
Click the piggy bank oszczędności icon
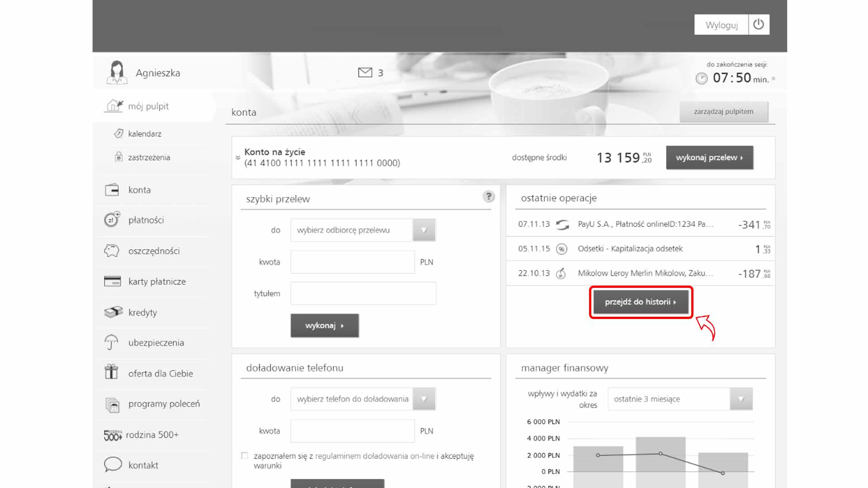(x=112, y=251)
